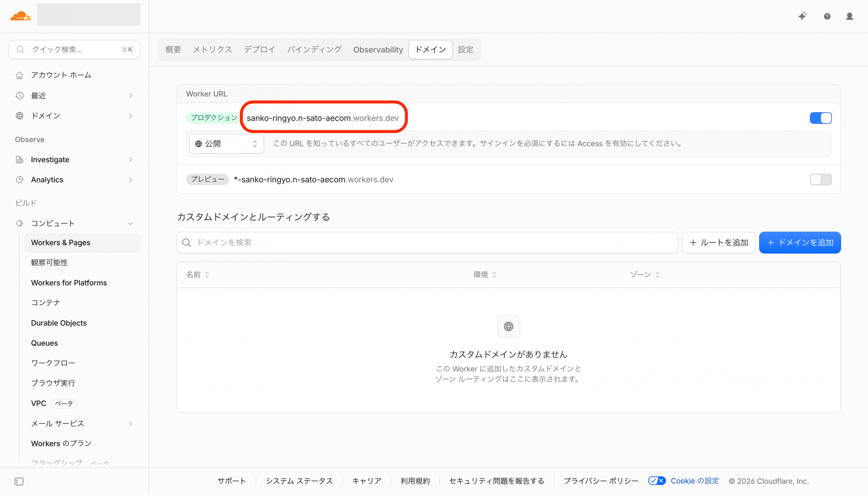Switch to the 概要 tab
The height and width of the screenshot is (495, 868).
[173, 50]
